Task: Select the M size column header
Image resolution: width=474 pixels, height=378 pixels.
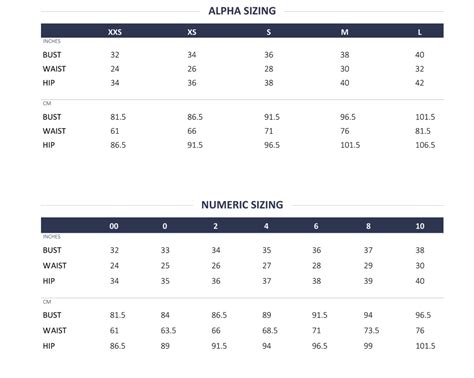Action: [x=344, y=32]
